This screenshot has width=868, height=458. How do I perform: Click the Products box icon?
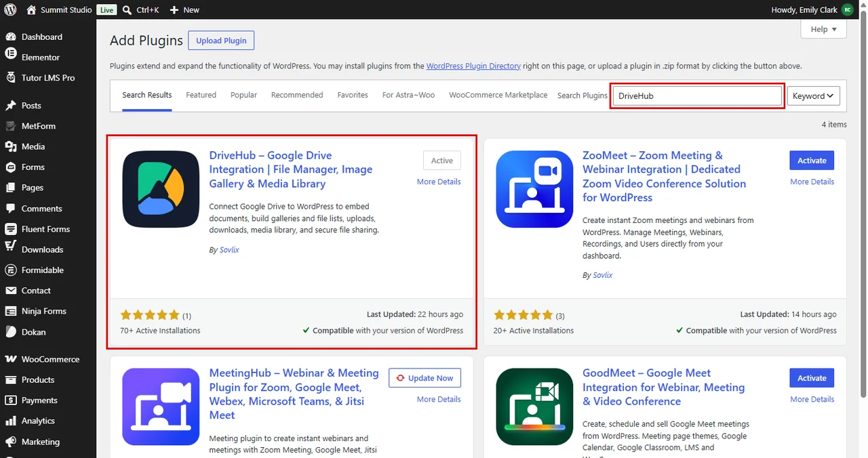coord(10,379)
